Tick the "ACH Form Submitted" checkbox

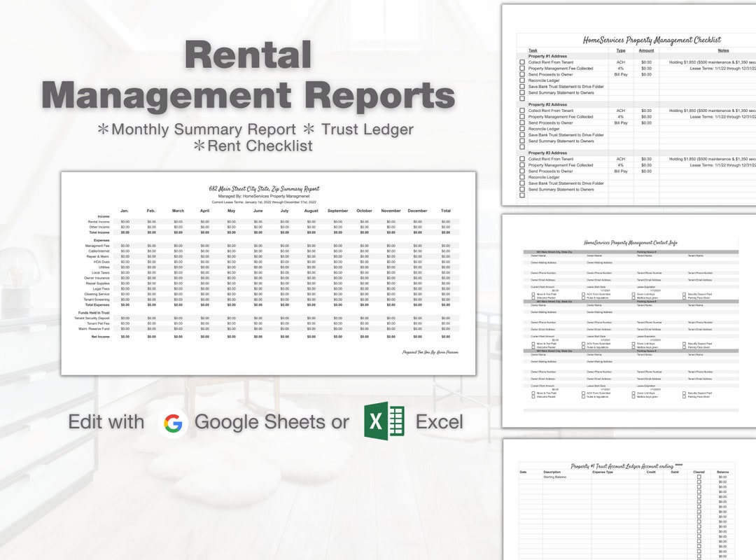point(582,294)
